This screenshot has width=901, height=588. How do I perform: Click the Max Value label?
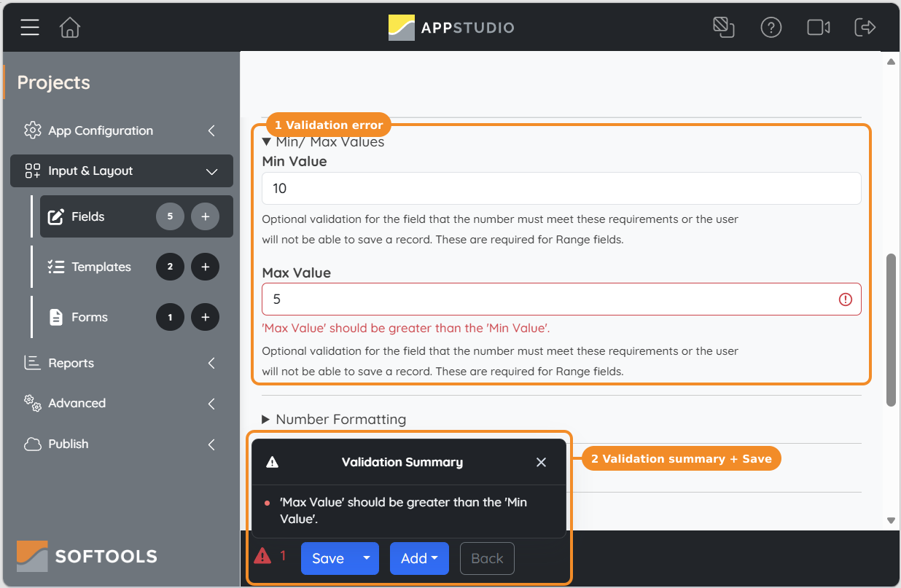(297, 273)
